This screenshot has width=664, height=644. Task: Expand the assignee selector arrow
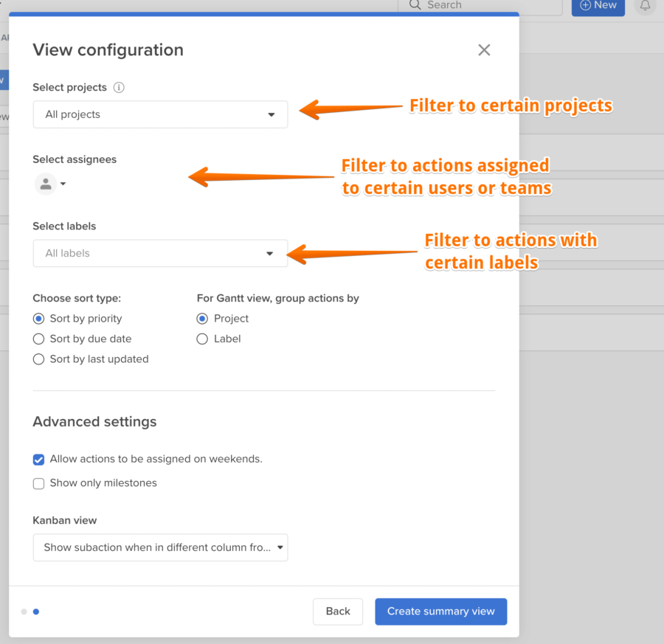63,184
